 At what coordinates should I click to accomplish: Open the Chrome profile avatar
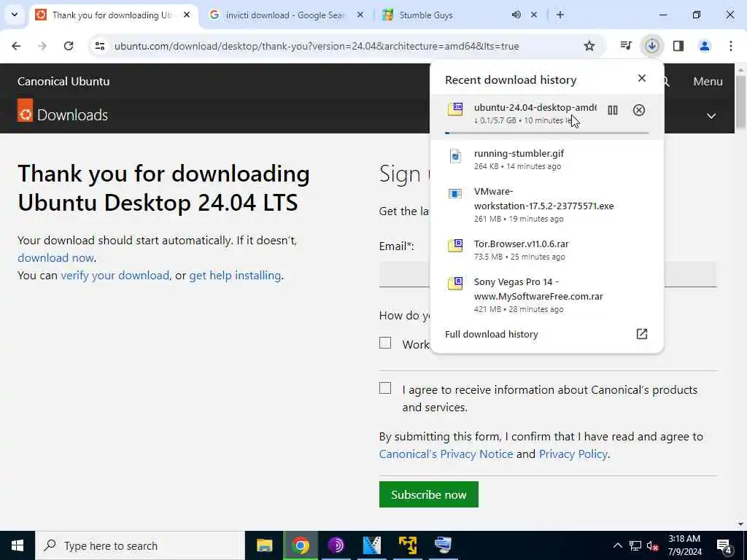coord(704,46)
